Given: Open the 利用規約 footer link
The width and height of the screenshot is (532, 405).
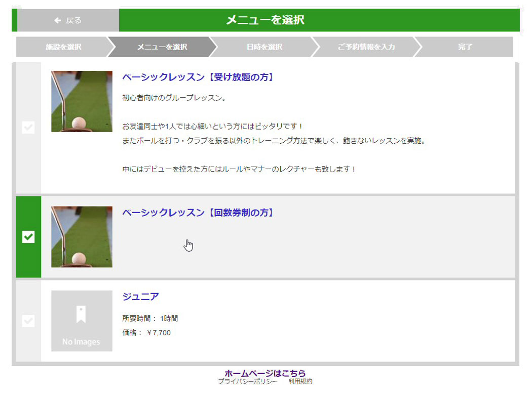Looking at the screenshot, I should [x=300, y=382].
